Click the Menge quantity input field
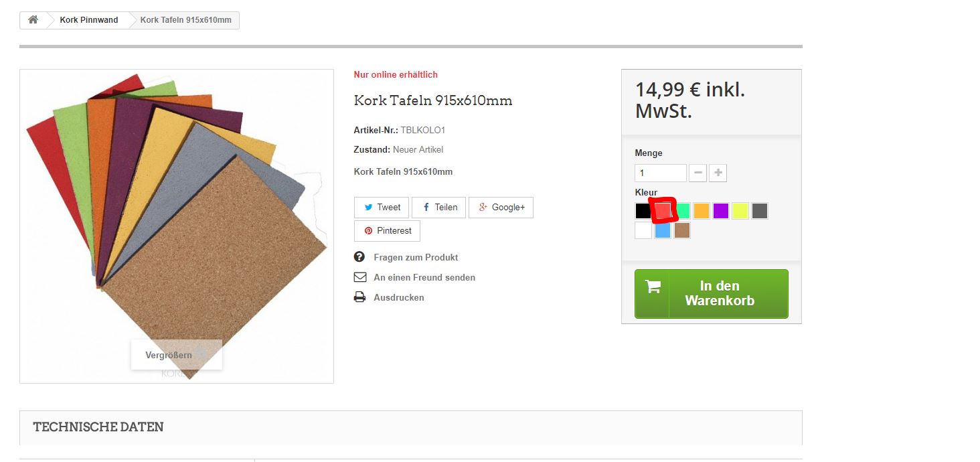The width and height of the screenshot is (980, 462). point(661,173)
